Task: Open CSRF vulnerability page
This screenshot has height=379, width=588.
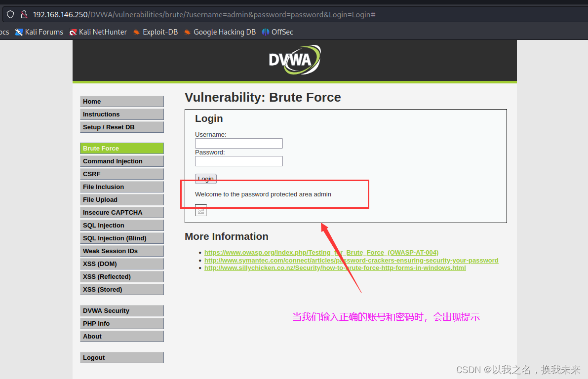Action: [122, 174]
